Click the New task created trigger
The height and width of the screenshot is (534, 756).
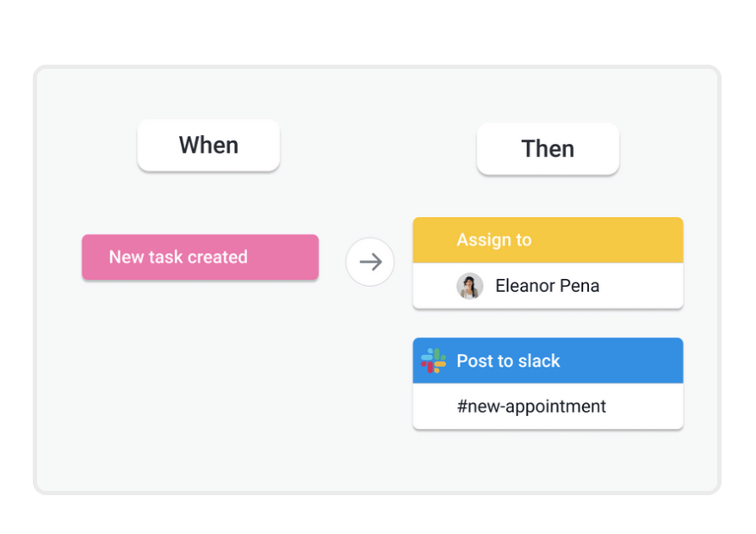200,258
